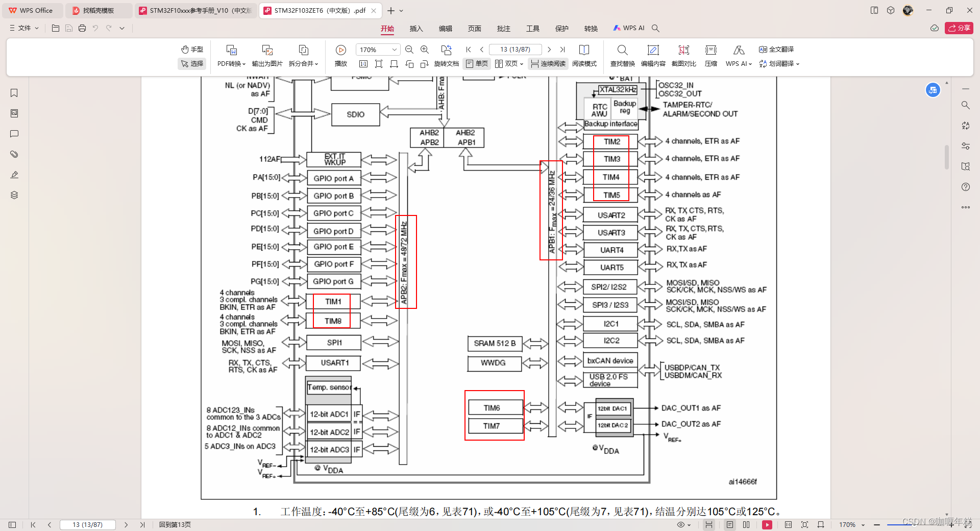
Task: Open Screenshot Compare tool
Action: pos(684,56)
